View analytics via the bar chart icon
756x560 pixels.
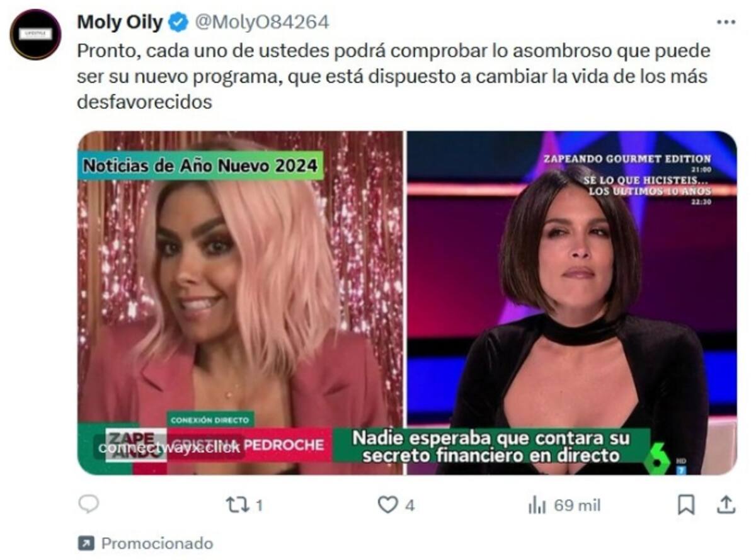click(x=537, y=505)
